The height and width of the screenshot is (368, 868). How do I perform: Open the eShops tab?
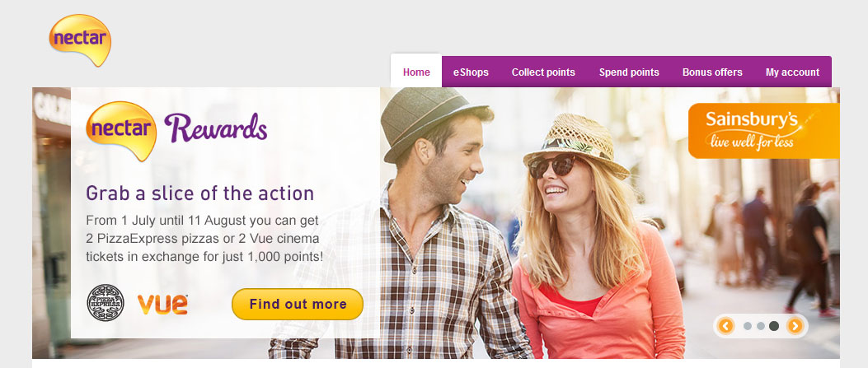(471, 72)
